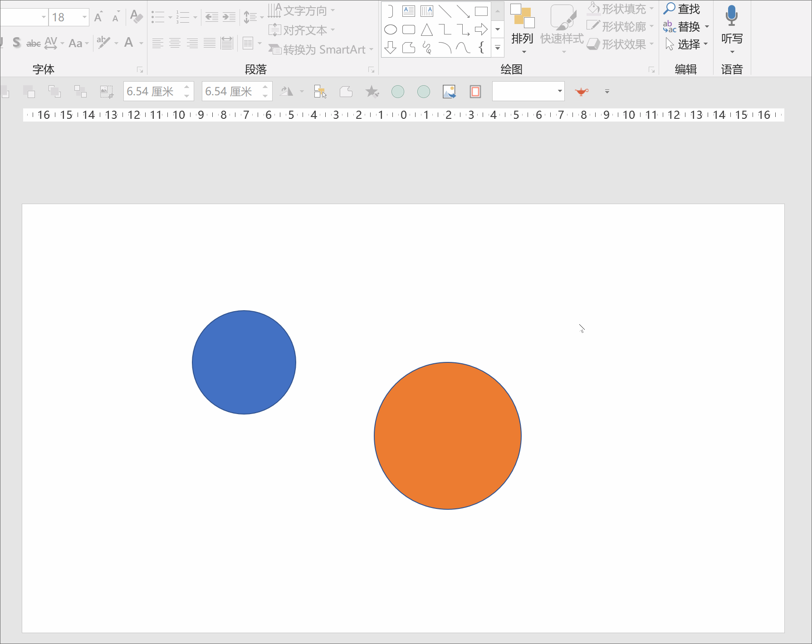
Task: Expand the shapes gallery more arrow
Action: 498,48
